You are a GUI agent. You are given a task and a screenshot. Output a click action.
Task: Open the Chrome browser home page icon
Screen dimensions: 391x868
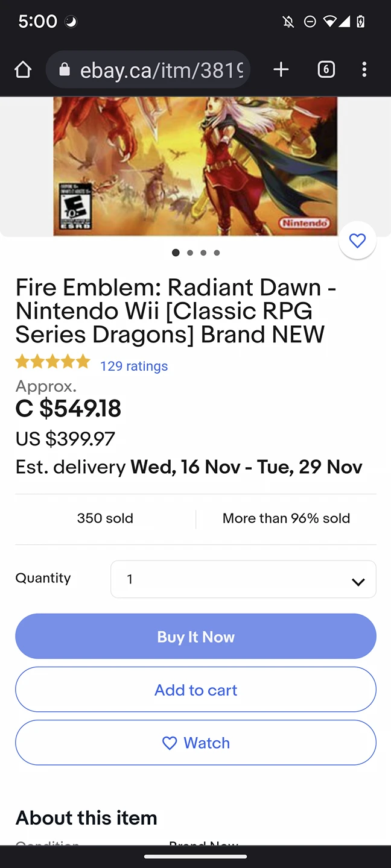click(x=23, y=69)
